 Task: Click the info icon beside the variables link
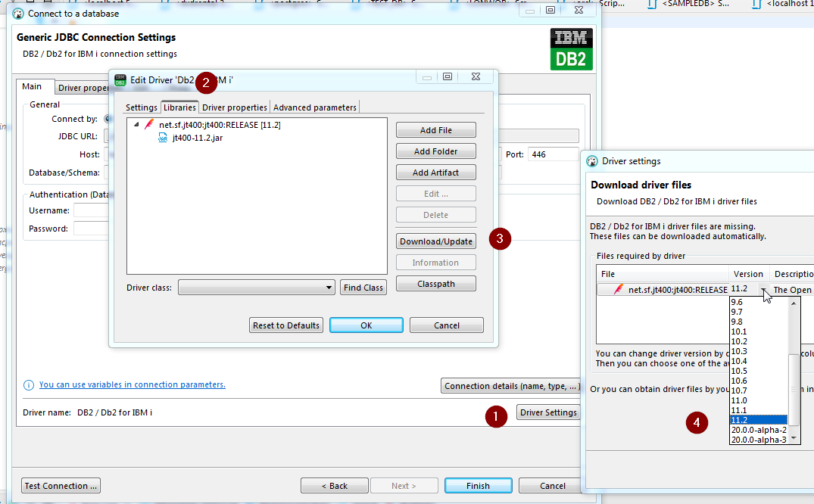click(29, 384)
